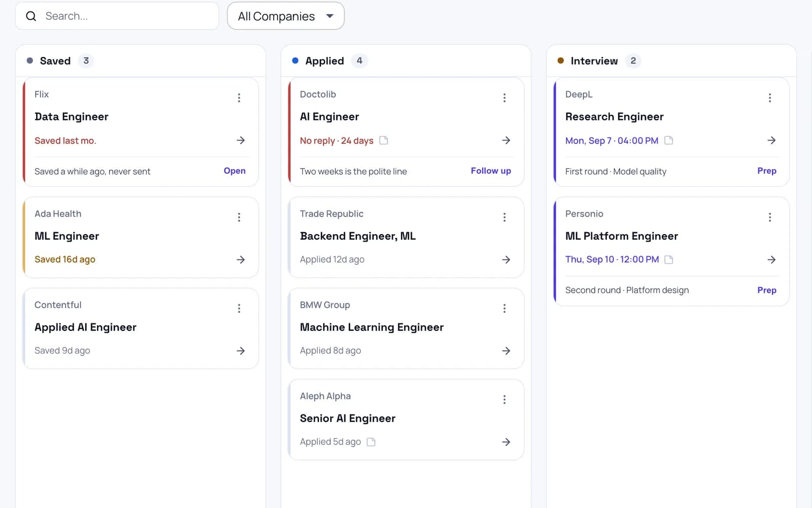Click the Backend Engineer, ML job title
Image resolution: width=812 pixels, height=508 pixels.
(358, 236)
